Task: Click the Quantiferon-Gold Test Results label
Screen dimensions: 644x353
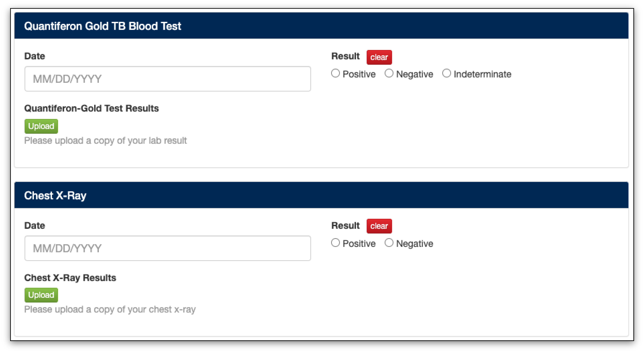Action: pyautogui.click(x=91, y=108)
